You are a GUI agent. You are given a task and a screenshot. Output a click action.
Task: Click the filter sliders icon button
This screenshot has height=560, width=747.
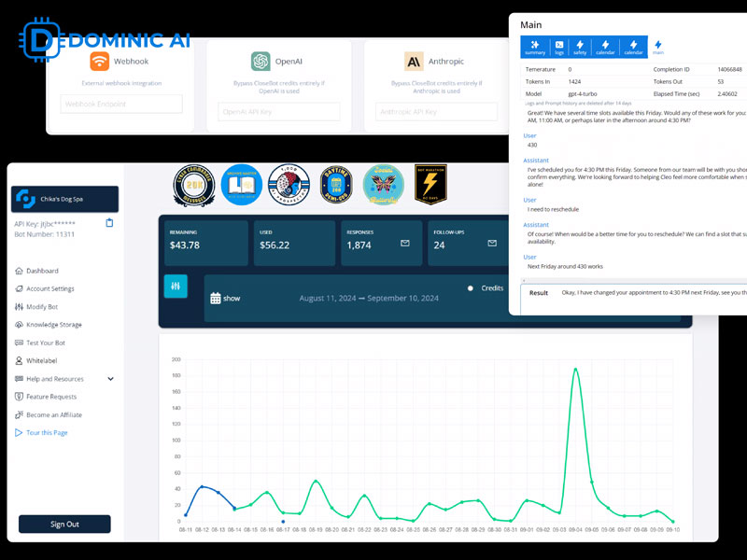(x=176, y=287)
